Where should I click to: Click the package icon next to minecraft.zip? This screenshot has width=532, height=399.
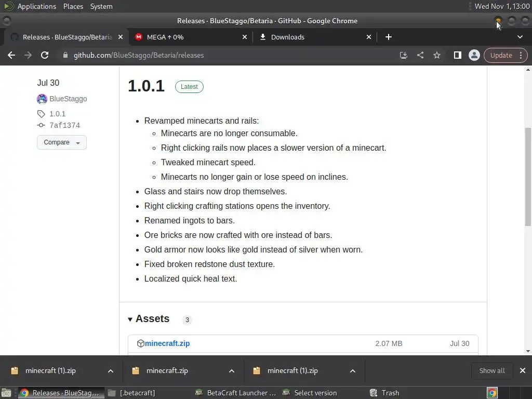click(x=140, y=343)
